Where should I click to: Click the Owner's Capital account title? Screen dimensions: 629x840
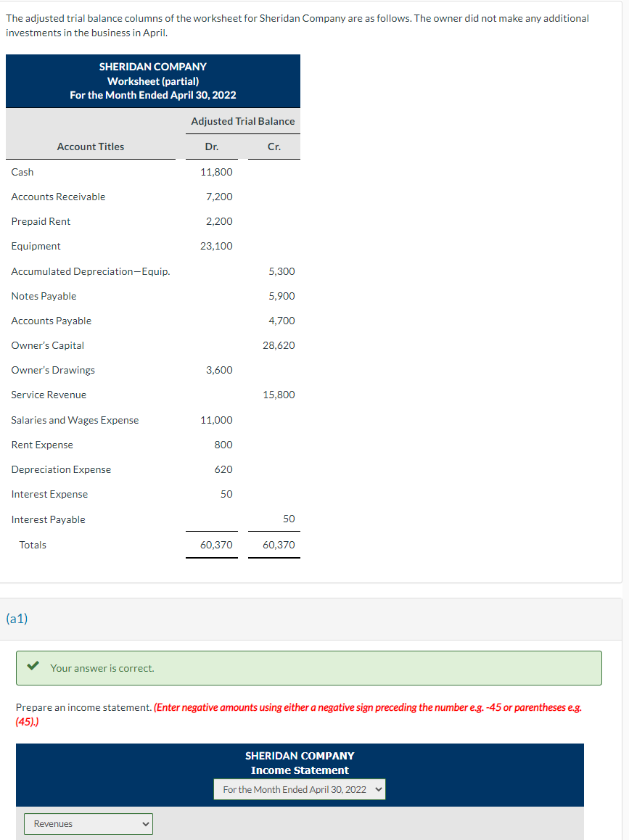pyautogui.click(x=47, y=345)
